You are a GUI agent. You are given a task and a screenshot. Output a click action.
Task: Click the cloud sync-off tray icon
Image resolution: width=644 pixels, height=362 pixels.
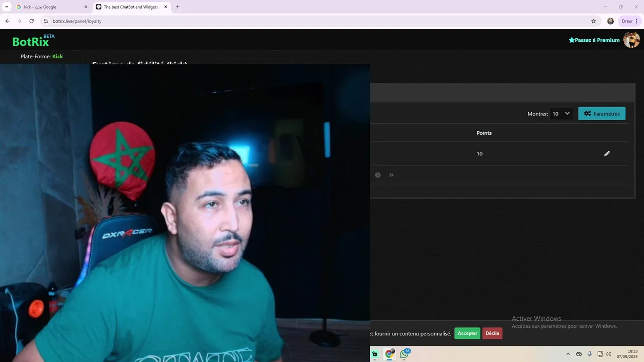(579, 354)
